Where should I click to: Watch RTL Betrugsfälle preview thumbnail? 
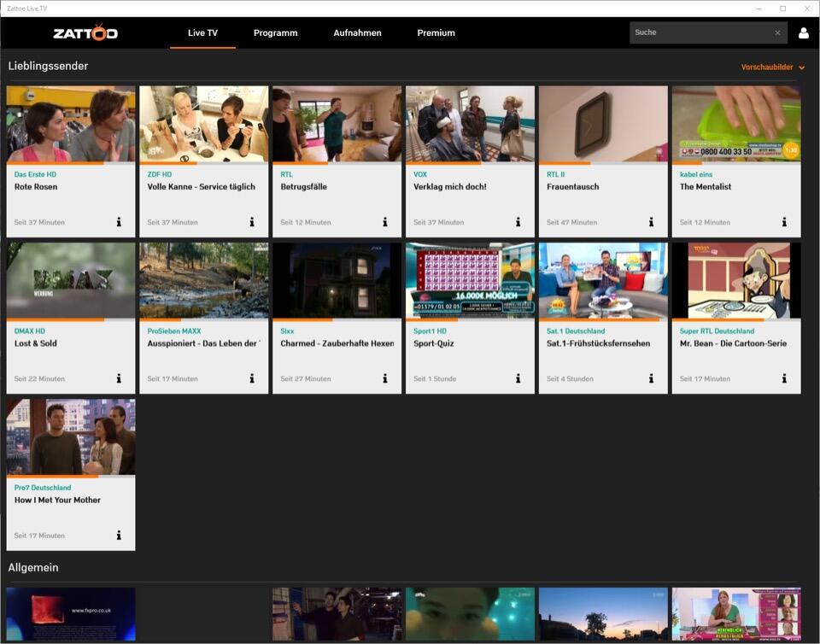click(337, 124)
